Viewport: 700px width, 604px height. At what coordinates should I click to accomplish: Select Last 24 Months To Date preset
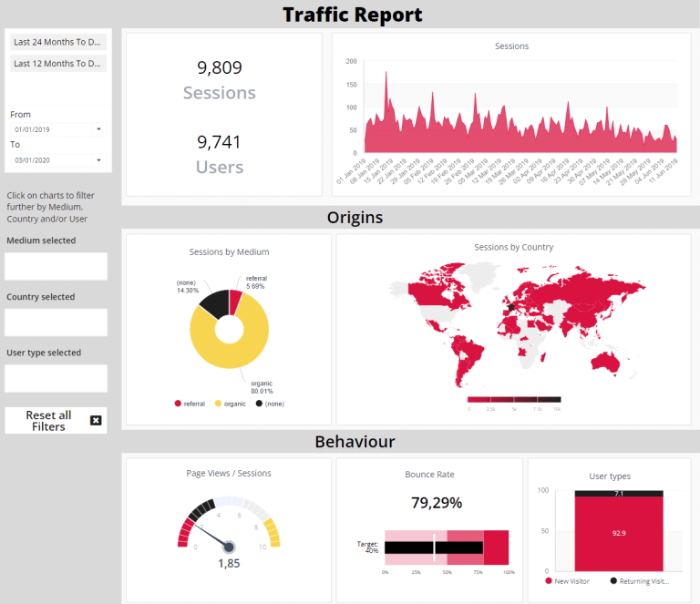pos(58,42)
